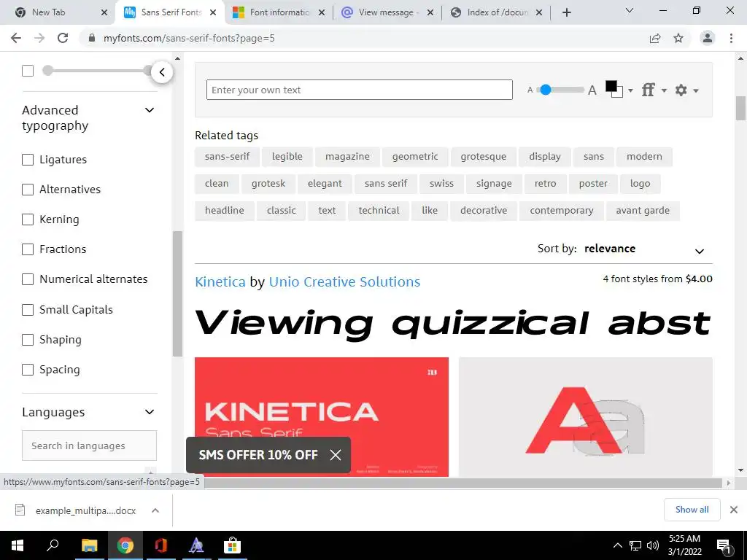
Task: Open the red KINETICA Sans Serif thumbnail
Action: pos(322,416)
